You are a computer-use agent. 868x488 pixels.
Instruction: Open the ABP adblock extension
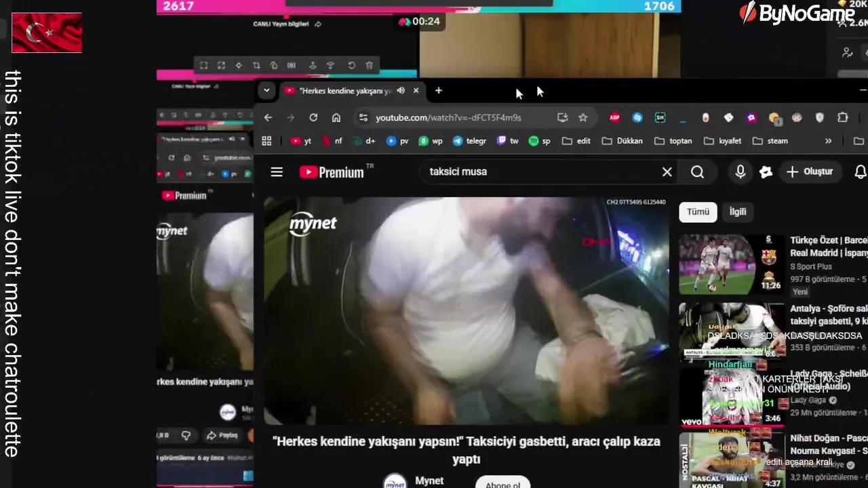pos(614,118)
